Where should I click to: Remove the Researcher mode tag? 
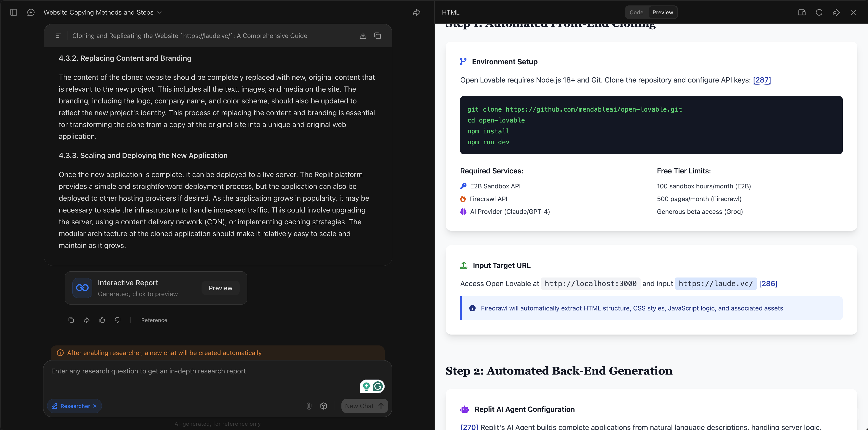click(x=95, y=406)
